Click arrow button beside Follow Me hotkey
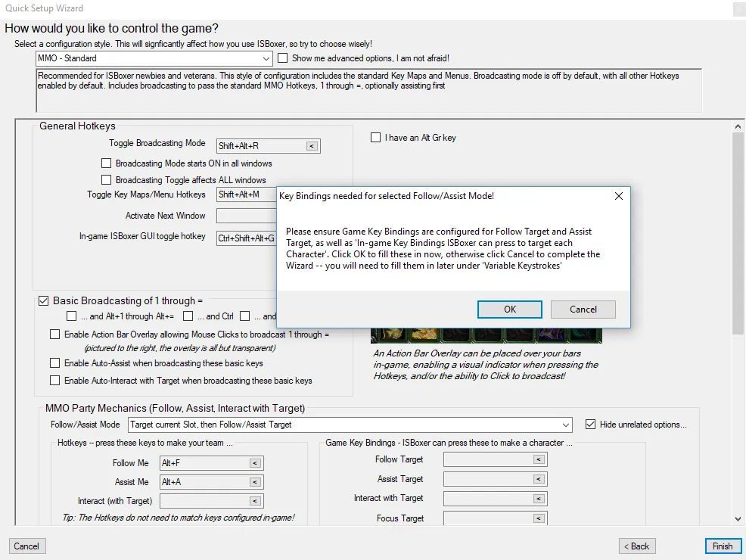Viewport: 746px width, 560px height. point(254,462)
